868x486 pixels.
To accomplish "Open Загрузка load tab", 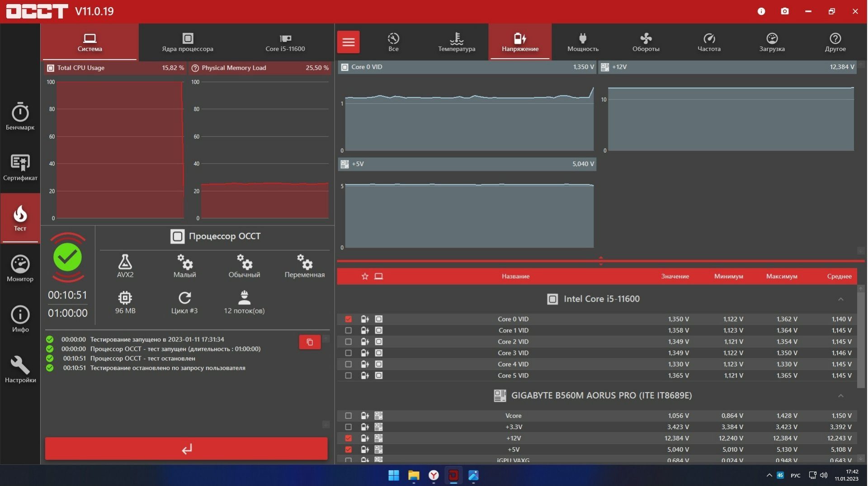I will tap(772, 42).
